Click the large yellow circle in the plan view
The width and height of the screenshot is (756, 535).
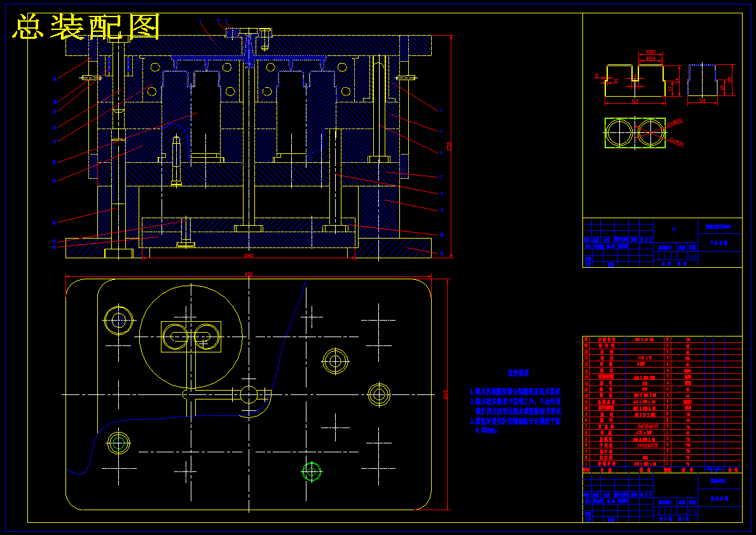(x=191, y=337)
